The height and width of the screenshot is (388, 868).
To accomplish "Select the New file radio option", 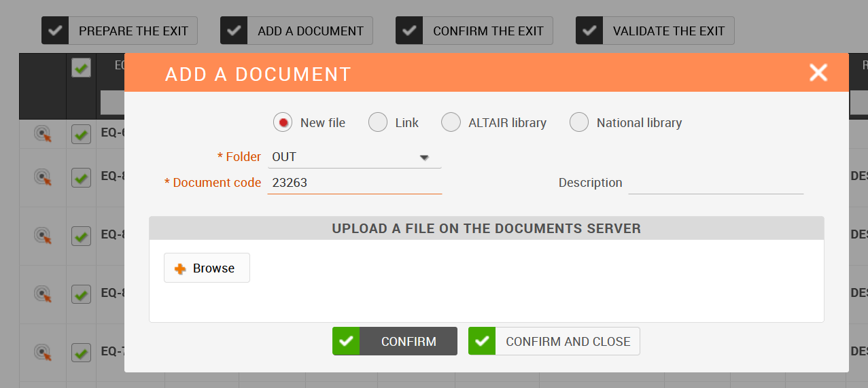I will (283, 122).
